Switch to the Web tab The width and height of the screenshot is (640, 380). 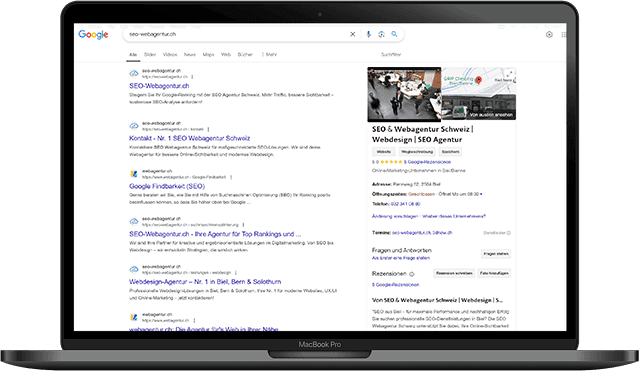tap(226, 55)
